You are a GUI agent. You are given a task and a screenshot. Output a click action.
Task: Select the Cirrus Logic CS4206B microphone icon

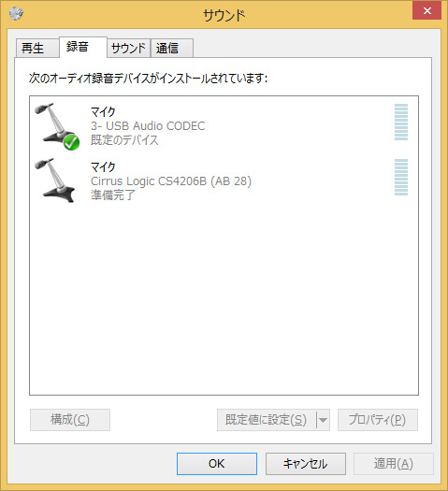pyautogui.click(x=55, y=181)
